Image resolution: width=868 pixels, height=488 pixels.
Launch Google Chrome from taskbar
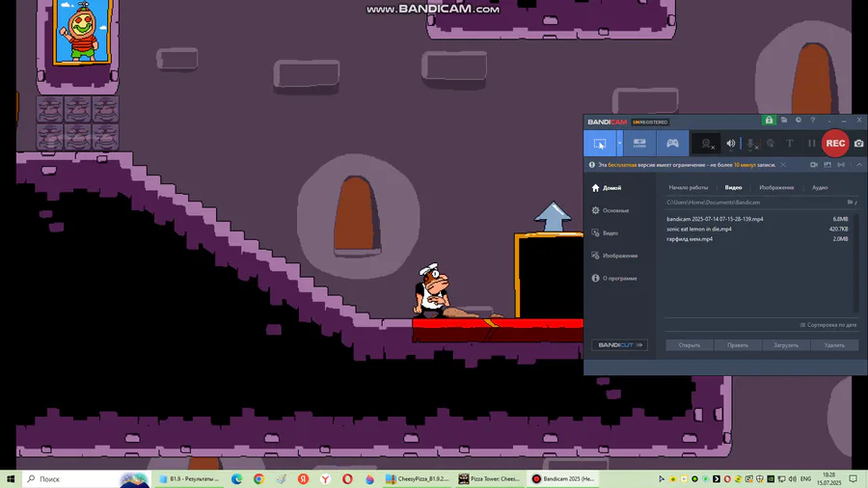pyautogui.click(x=258, y=479)
